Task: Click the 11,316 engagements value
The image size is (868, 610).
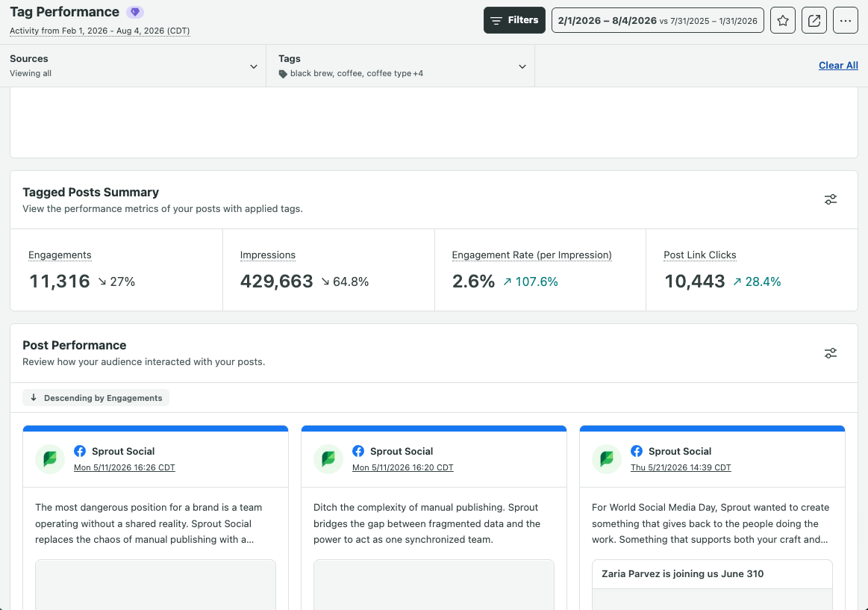Action: pyautogui.click(x=59, y=281)
